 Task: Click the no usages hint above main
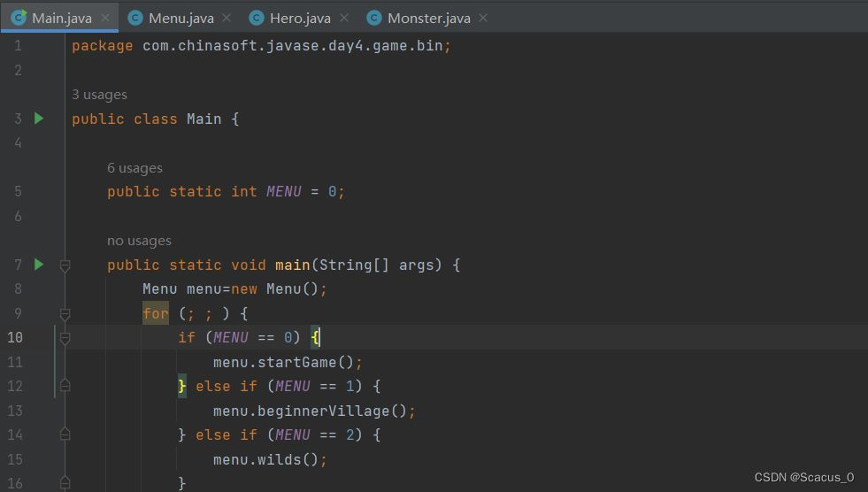(x=139, y=241)
